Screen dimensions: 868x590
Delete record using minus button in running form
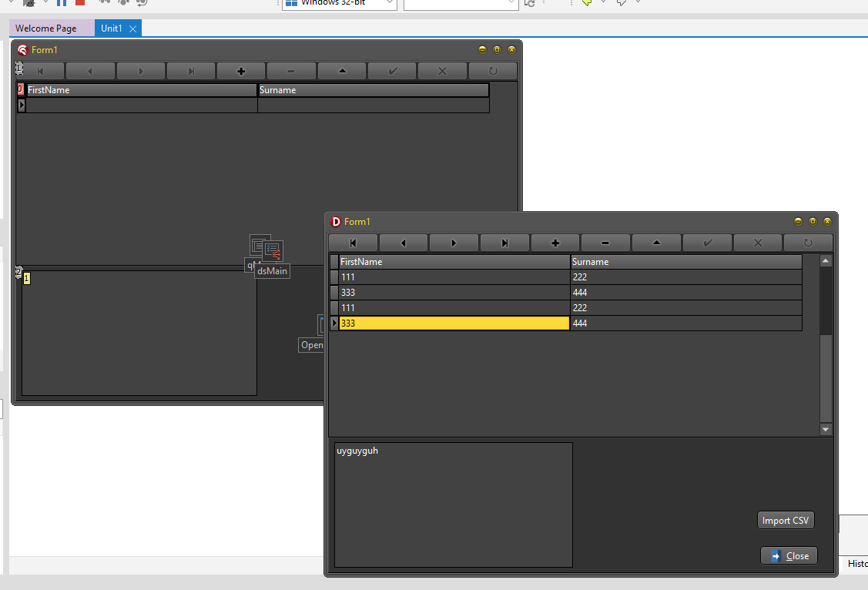point(605,243)
